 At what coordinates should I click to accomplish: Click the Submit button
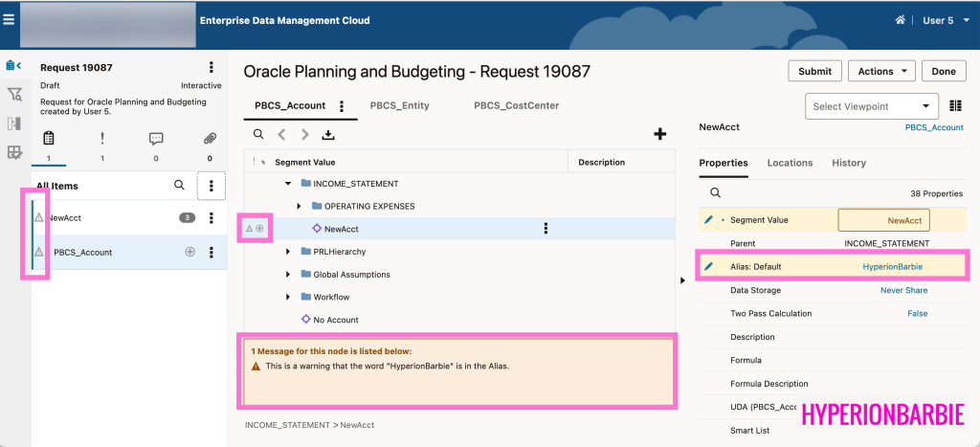coord(814,72)
